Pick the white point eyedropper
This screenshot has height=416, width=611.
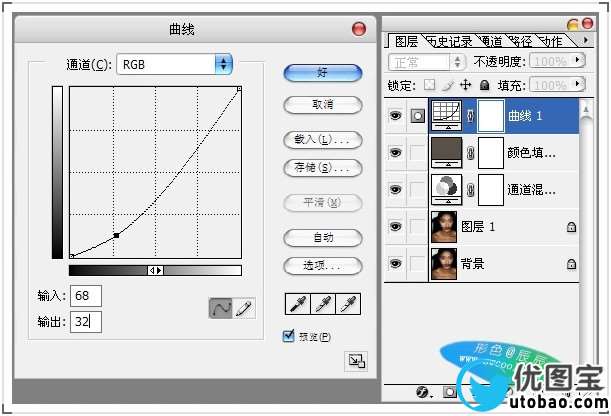tap(348, 304)
